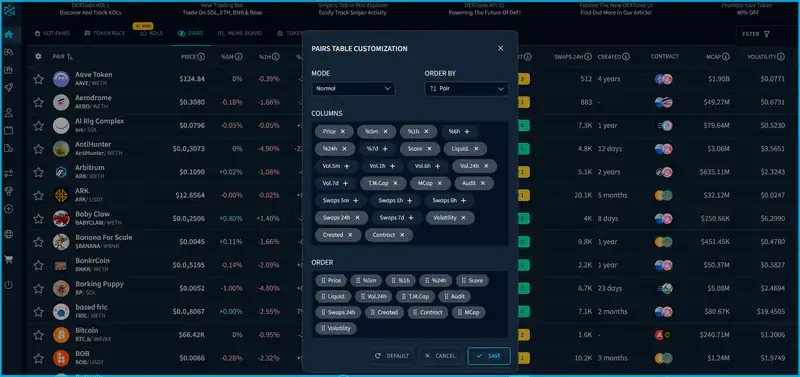Open the rocket icon in left sidebar
Image resolution: width=800 pixels, height=377 pixels.
8,88
